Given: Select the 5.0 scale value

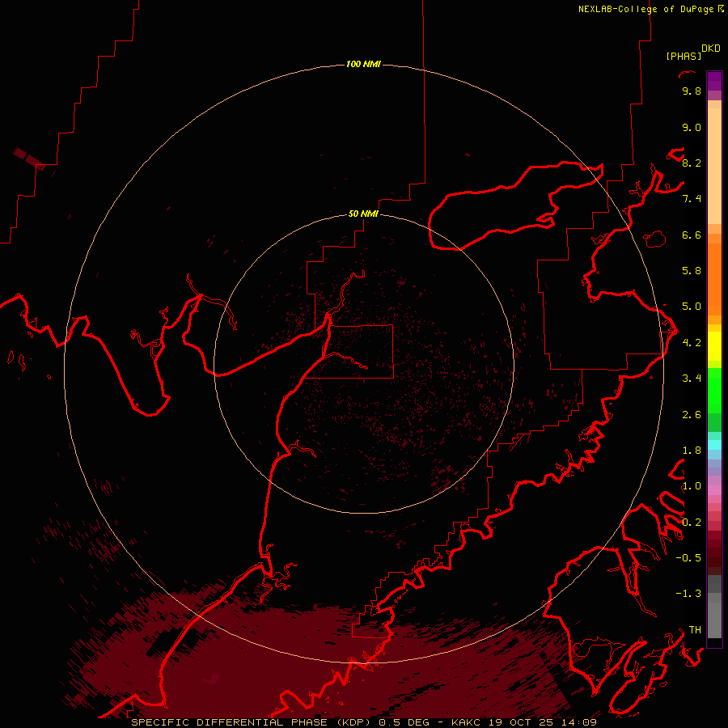Looking at the screenshot, I should 692,307.
